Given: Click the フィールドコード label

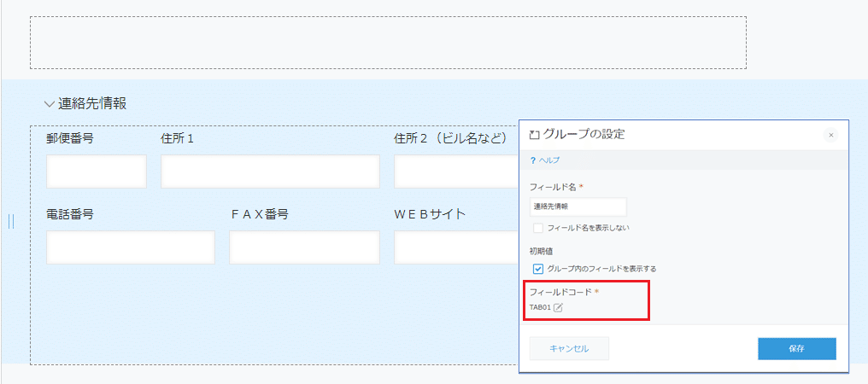Looking at the screenshot, I should [560, 292].
